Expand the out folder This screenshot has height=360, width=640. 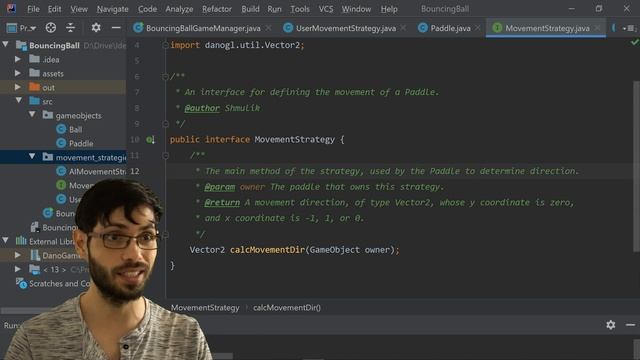(18, 87)
